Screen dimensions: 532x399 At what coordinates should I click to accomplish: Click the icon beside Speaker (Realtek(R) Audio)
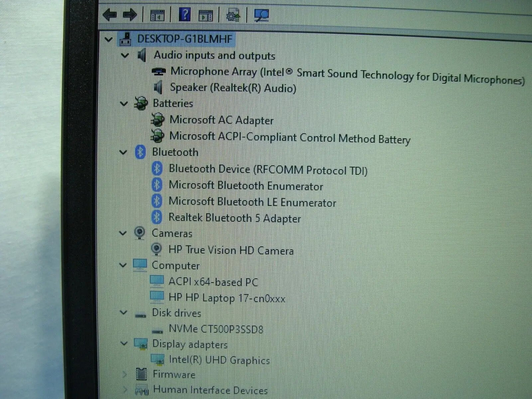click(158, 87)
